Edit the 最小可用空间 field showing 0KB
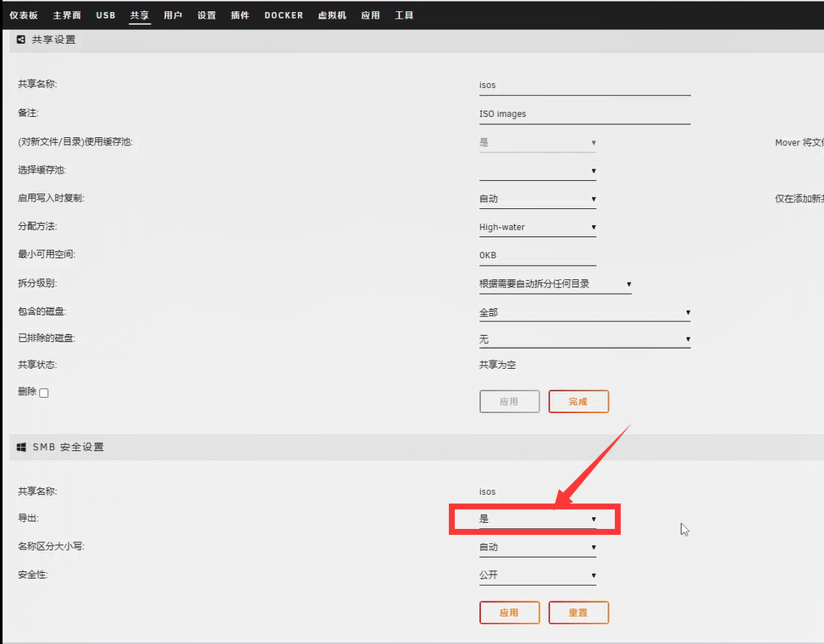 point(538,256)
